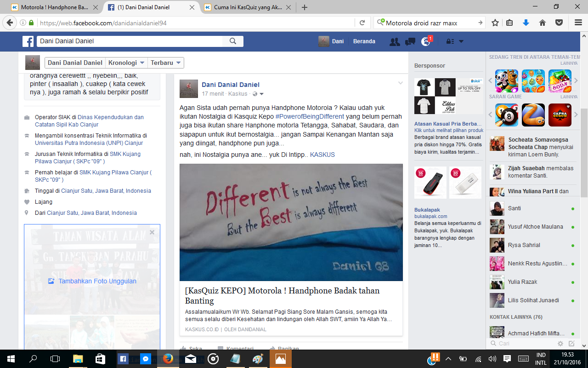588x368 pixels.
Task: Click post author name Dani Danial Daniel
Action: (x=231, y=85)
